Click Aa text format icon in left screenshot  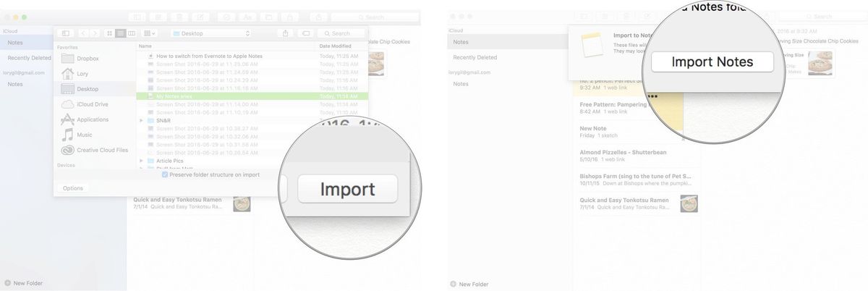coord(247,17)
